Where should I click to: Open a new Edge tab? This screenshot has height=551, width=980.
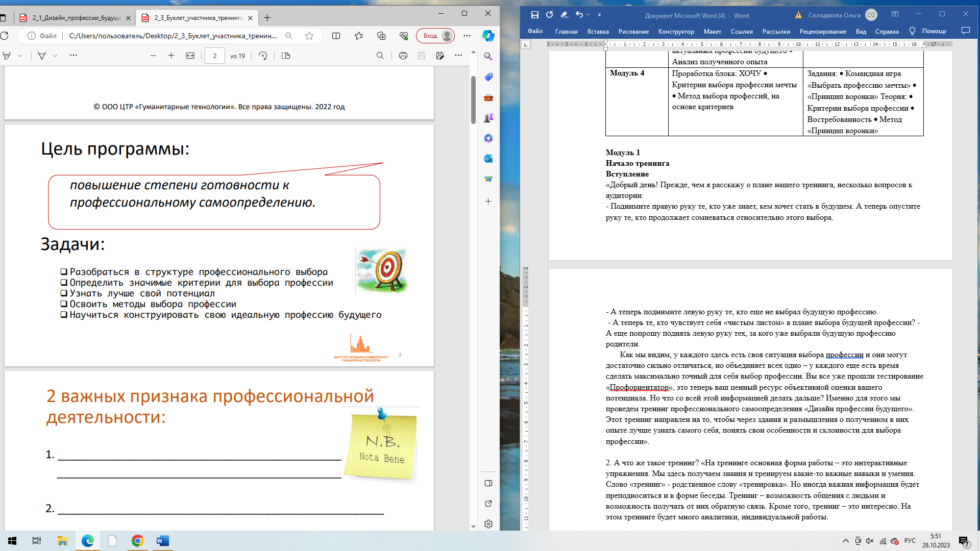[x=267, y=18]
